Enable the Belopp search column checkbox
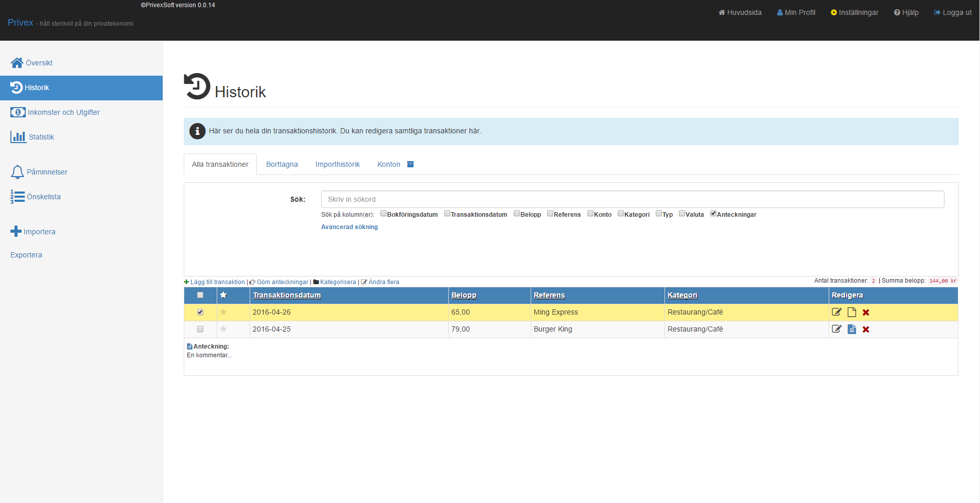 click(x=517, y=214)
